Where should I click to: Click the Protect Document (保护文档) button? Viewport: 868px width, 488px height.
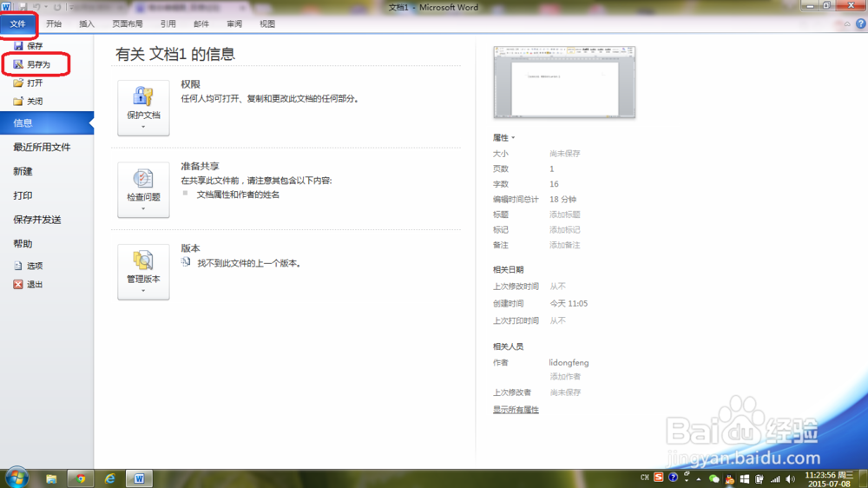pyautogui.click(x=143, y=108)
